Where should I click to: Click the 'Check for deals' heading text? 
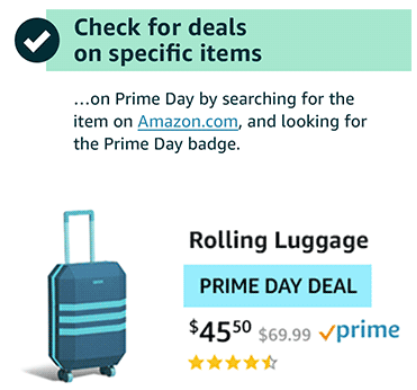[x=160, y=27]
